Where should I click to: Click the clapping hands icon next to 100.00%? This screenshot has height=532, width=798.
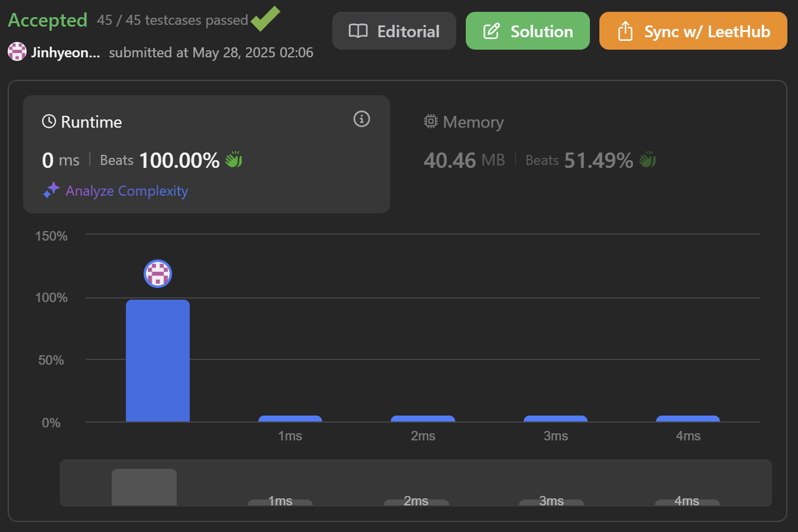coord(234,160)
